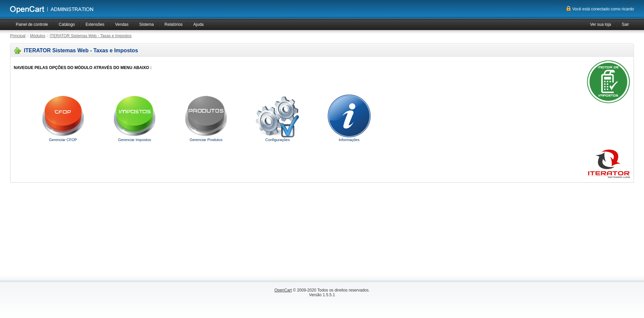Click the Informações text link
The width and height of the screenshot is (644, 318).
(x=349, y=140)
